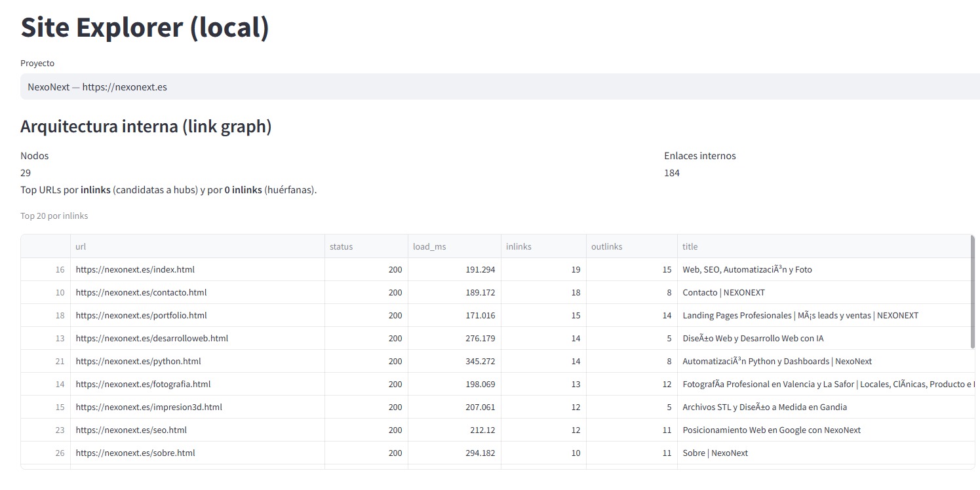The height and width of the screenshot is (490, 980).
Task: Sort by load_ms column header
Action: pos(454,247)
